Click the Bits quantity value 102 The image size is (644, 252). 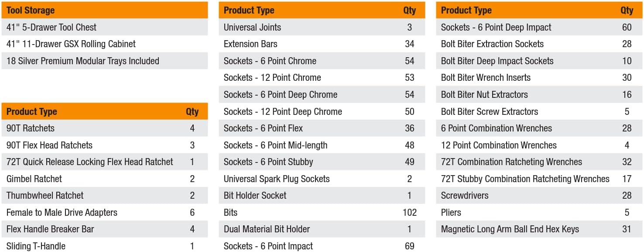pyautogui.click(x=409, y=213)
